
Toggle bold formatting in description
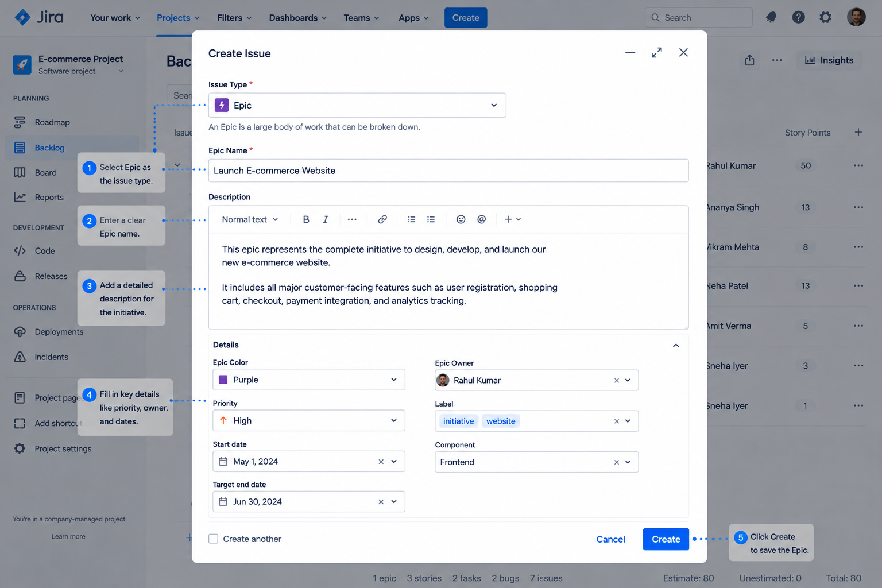pyautogui.click(x=306, y=219)
